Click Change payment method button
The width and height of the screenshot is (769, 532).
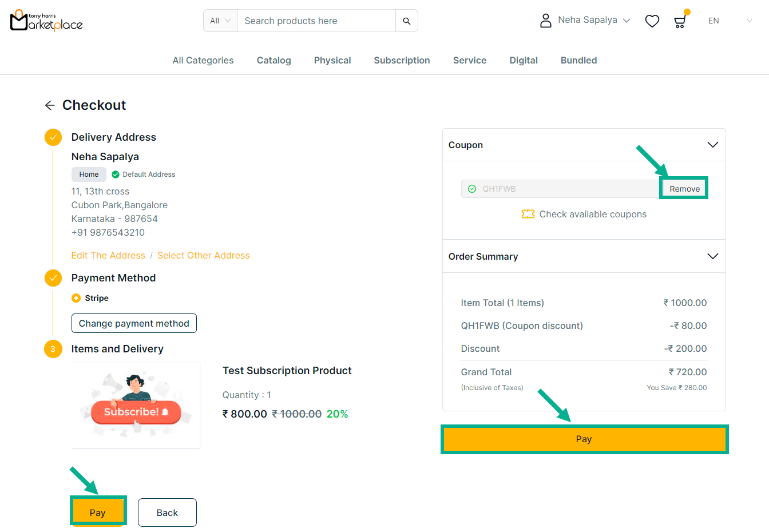click(x=134, y=323)
